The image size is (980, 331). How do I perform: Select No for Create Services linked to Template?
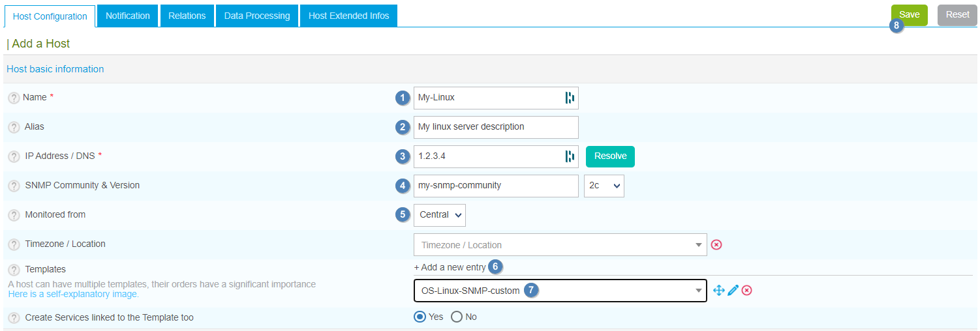[457, 317]
